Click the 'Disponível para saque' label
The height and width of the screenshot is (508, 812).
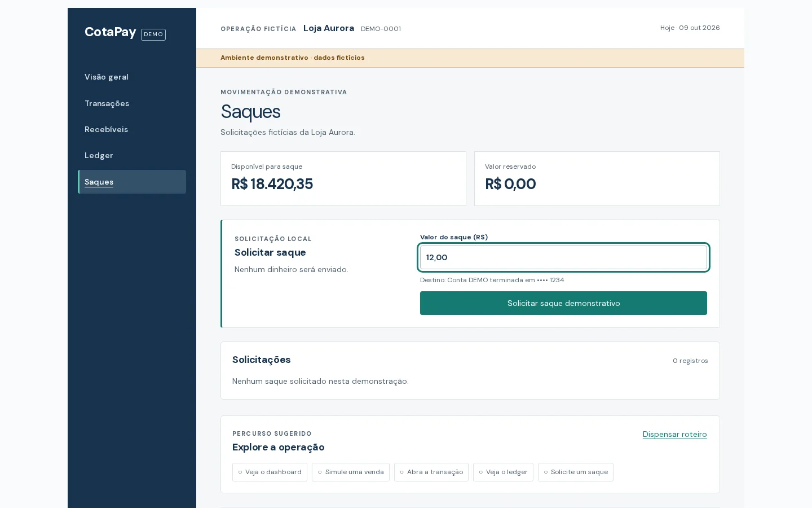click(x=267, y=167)
